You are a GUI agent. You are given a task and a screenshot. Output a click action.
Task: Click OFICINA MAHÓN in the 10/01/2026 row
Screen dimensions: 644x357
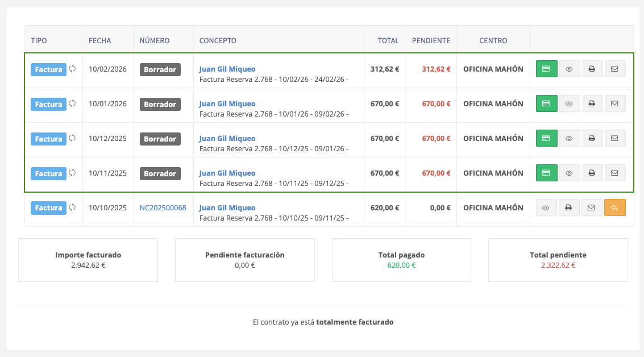tap(493, 104)
